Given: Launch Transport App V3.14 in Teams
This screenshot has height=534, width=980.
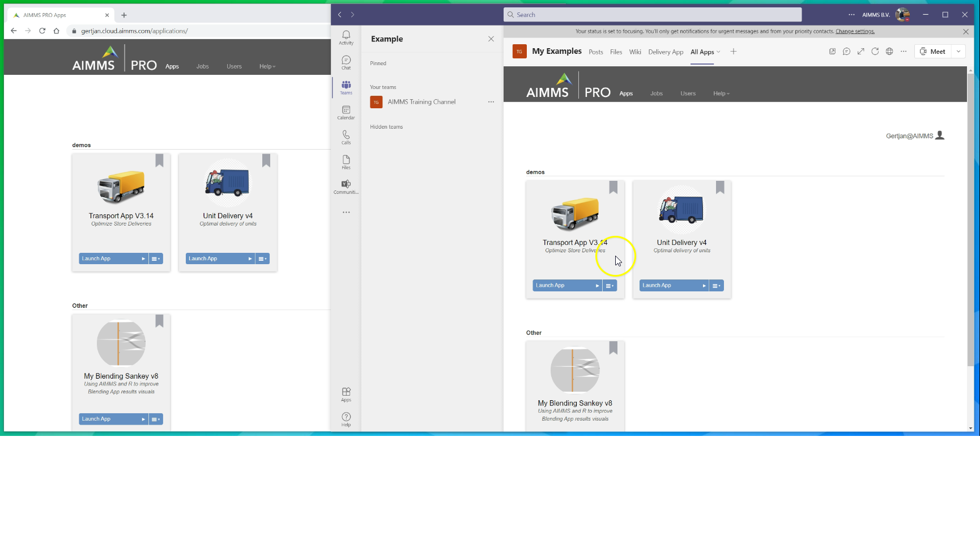Looking at the screenshot, I should tap(567, 286).
